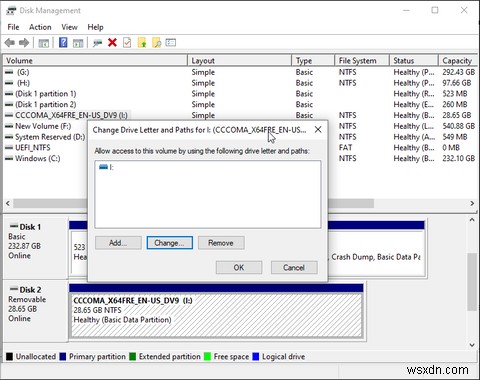Click the Change... button in the dialog

point(169,243)
